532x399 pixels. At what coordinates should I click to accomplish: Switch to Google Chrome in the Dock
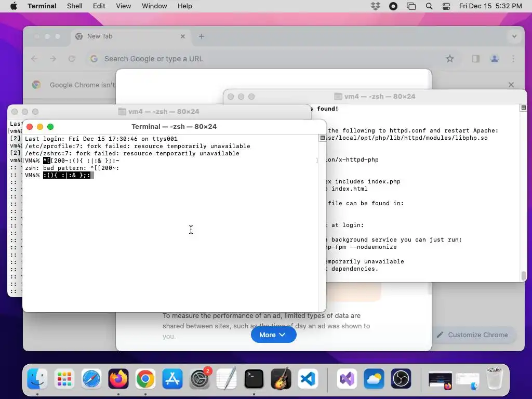pos(145,379)
